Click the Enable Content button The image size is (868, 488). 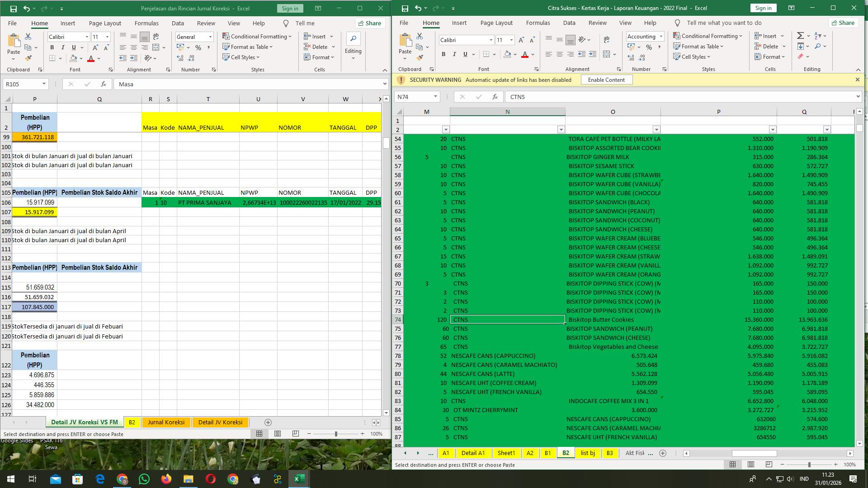(606, 80)
